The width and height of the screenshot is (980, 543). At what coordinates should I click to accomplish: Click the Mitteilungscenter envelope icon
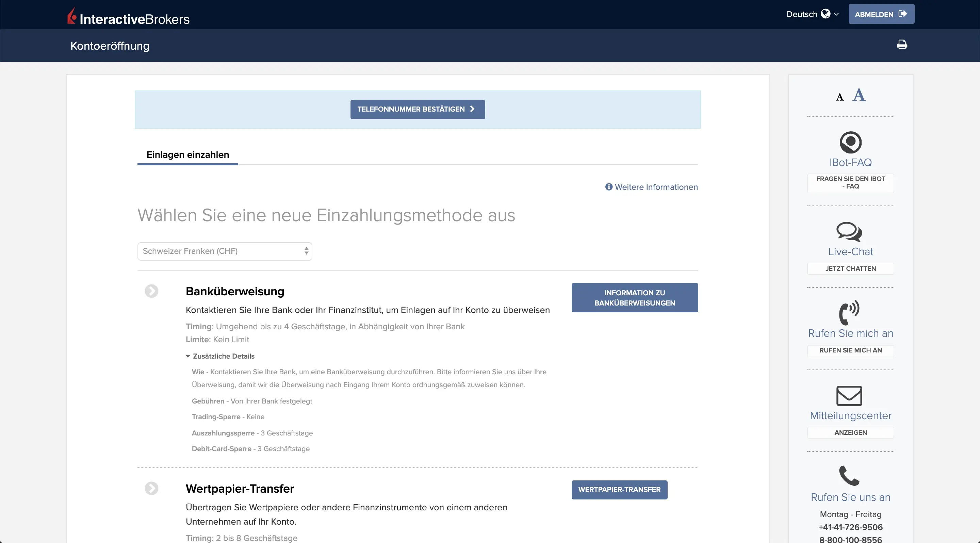tap(849, 396)
